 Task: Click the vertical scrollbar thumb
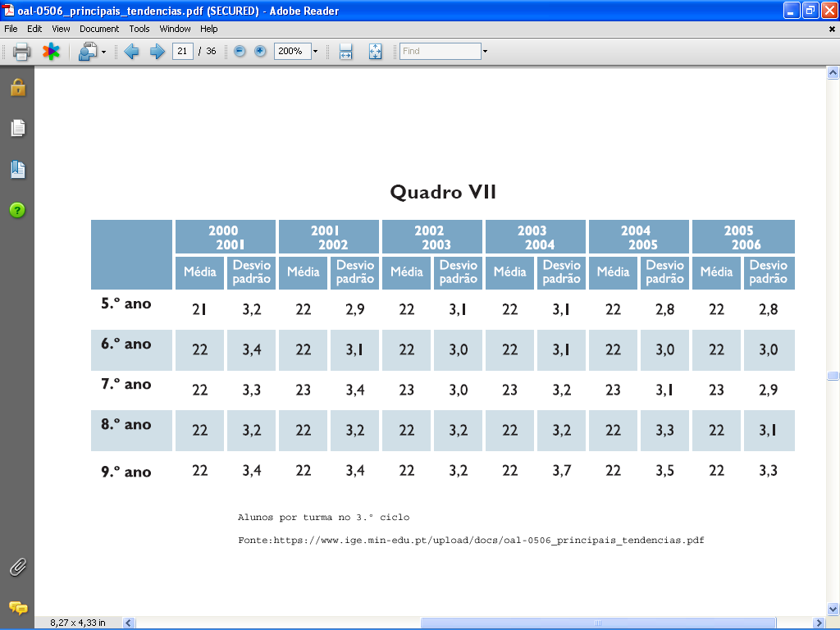[833, 376]
